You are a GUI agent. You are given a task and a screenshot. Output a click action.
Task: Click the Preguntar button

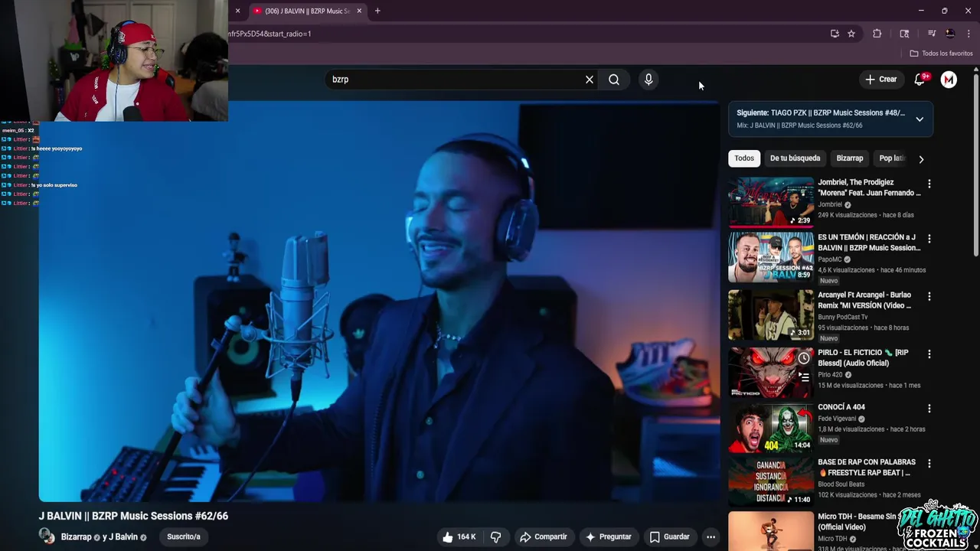coord(608,537)
